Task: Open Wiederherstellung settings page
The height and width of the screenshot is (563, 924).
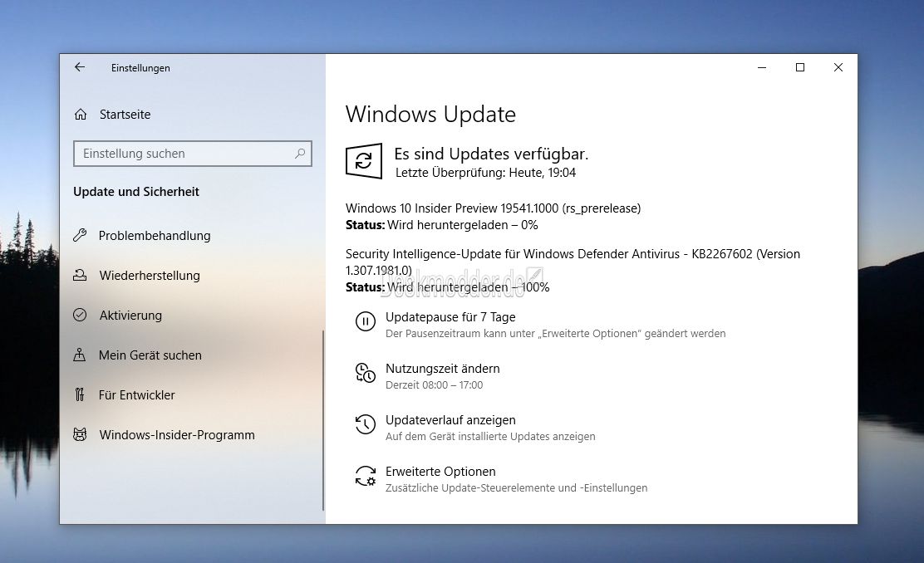Action: [x=150, y=276]
